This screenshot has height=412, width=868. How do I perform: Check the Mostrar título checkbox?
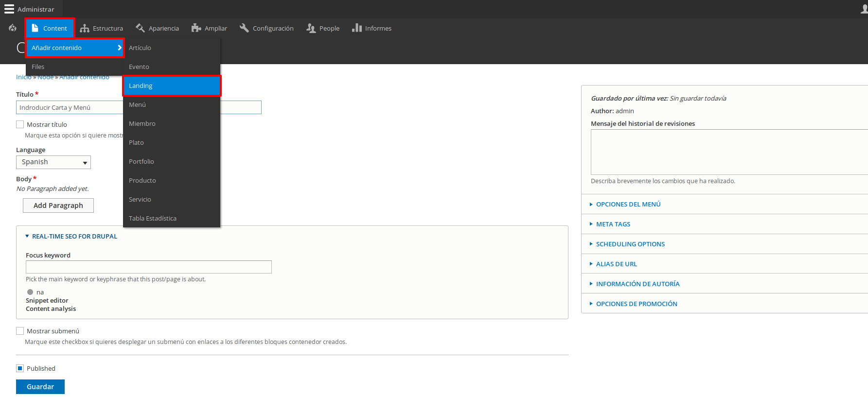pyautogui.click(x=20, y=124)
